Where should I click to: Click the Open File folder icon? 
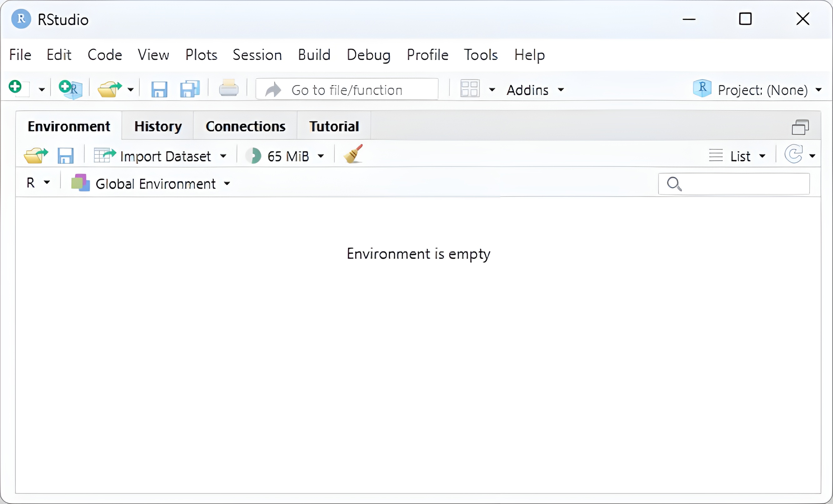pyautogui.click(x=109, y=89)
